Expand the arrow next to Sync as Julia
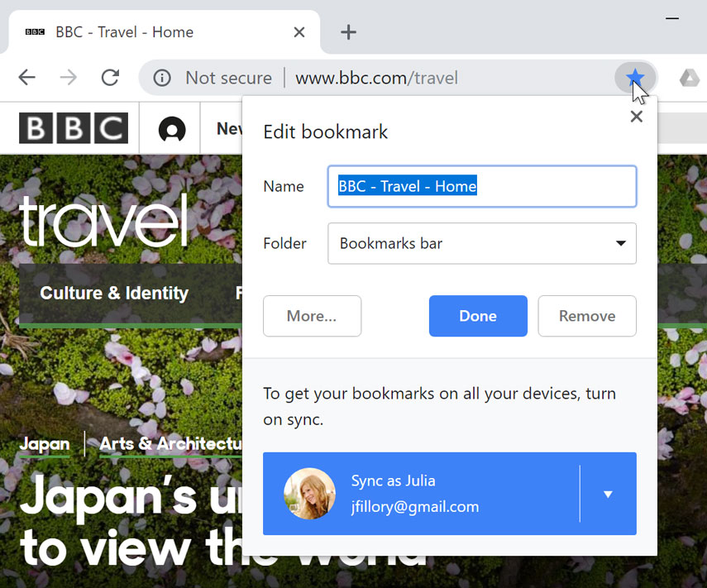Image resolution: width=707 pixels, height=588 pixels. tap(608, 494)
